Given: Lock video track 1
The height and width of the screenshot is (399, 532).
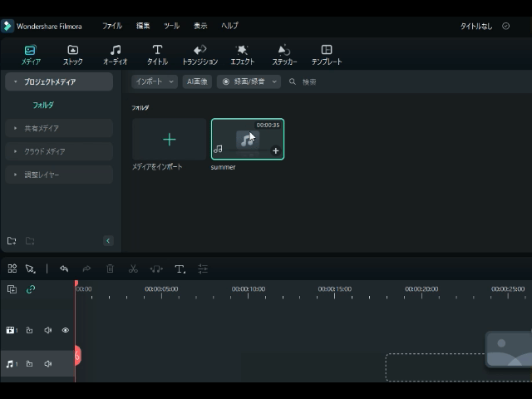Looking at the screenshot, I should [x=30, y=330].
